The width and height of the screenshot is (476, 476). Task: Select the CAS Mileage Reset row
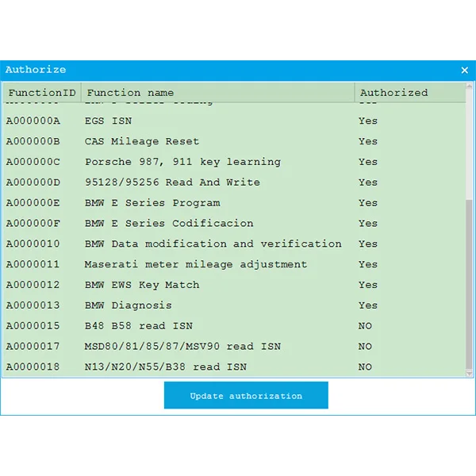point(234,141)
